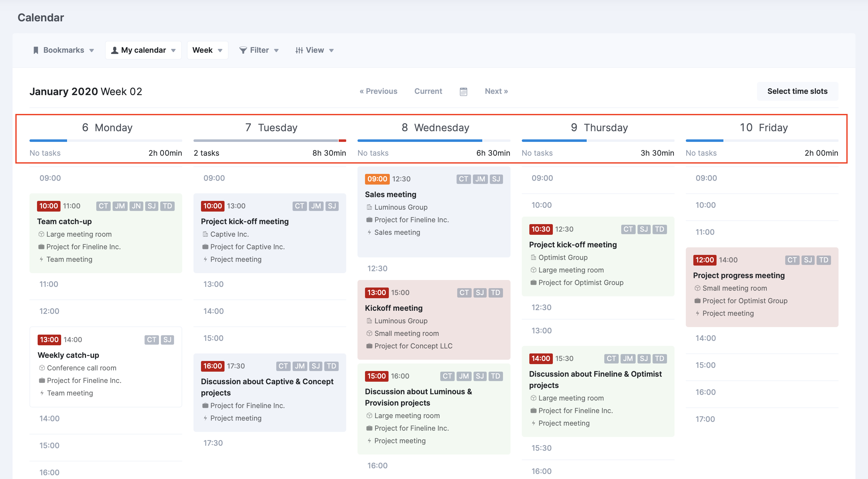The image size is (868, 479).
Task: Click the briefcase icon beside Project for Captive Inc.
Action: (205, 247)
